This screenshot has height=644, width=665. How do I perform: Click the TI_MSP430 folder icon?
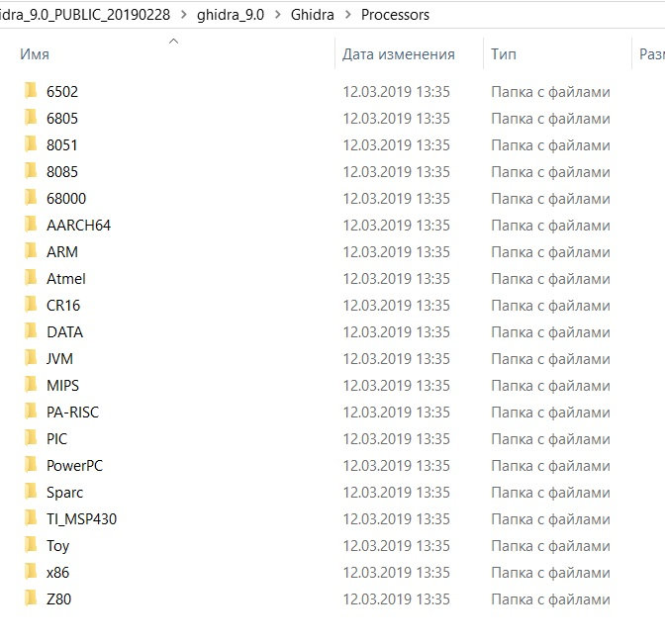pyautogui.click(x=31, y=518)
